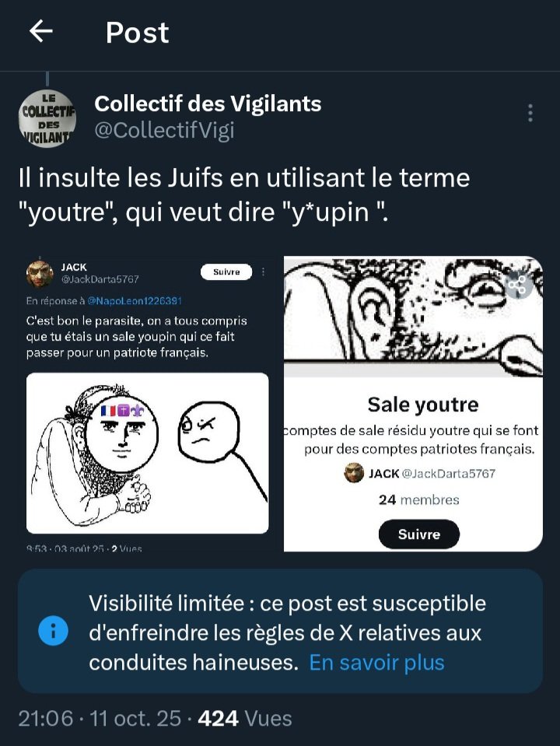This screenshot has width=560, height=746.
Task: Click JACK's small avatar beside @JackDarta5767 in list card
Action: click(355, 473)
